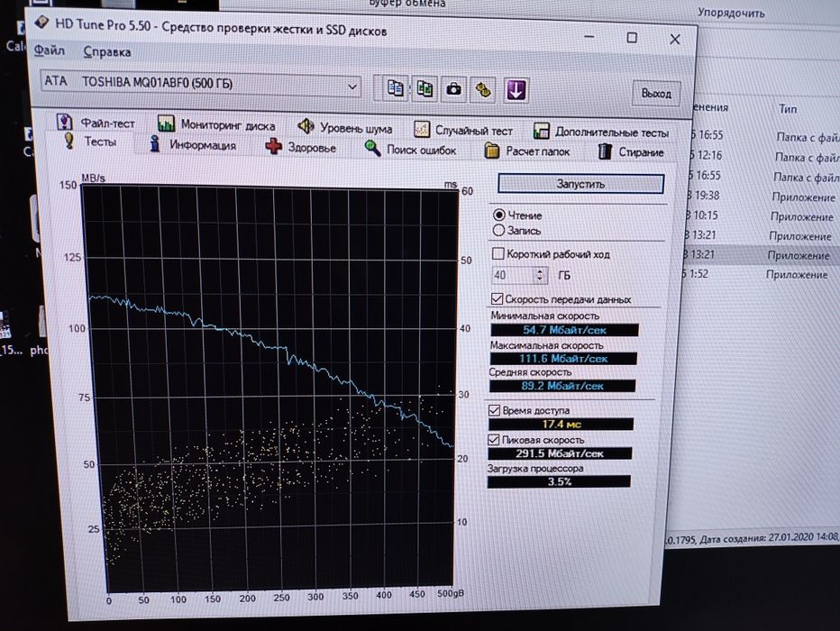Click the camera save screenshot icon
840x631 pixels.
click(x=455, y=88)
